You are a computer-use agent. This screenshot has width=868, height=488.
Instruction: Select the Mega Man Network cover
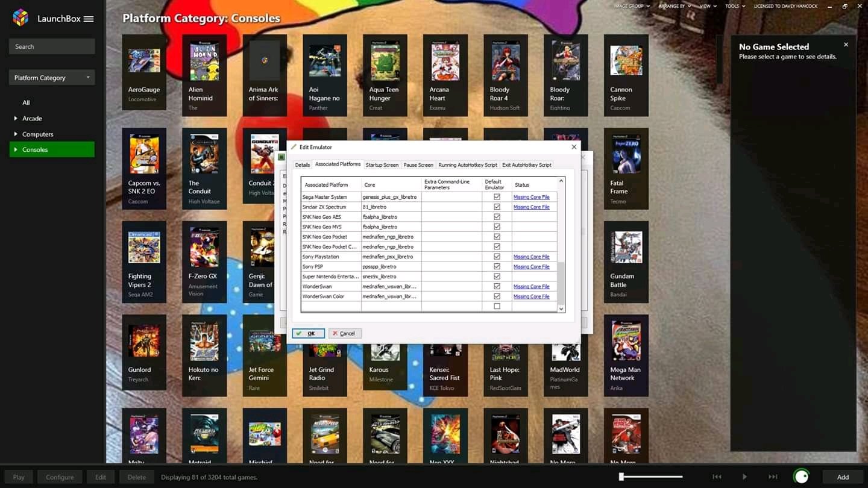click(x=626, y=341)
